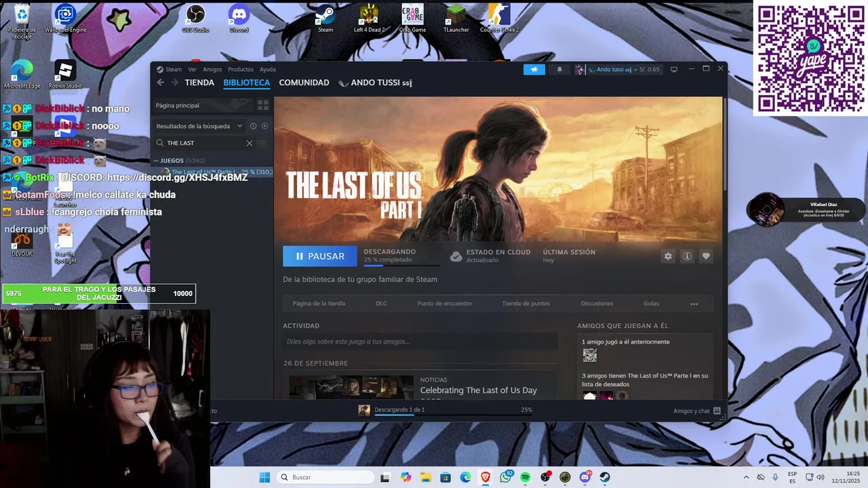Open Left 4 Dead 2 desktop shortcut
The height and width of the screenshot is (488, 868).
(x=369, y=18)
